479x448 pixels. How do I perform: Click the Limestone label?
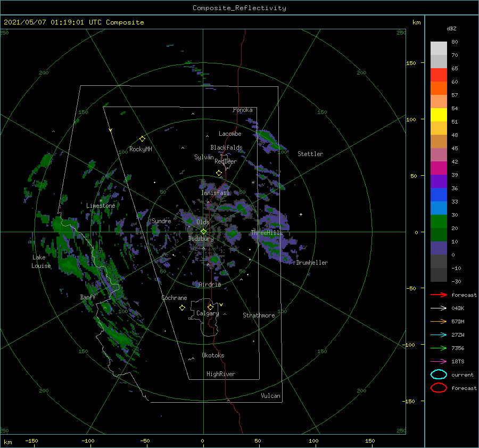point(101,206)
